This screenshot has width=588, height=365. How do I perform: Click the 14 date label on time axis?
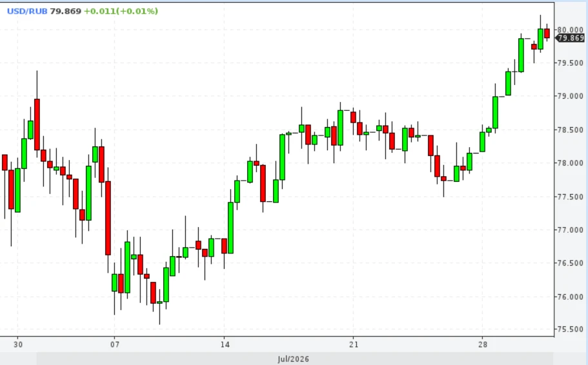coord(224,344)
